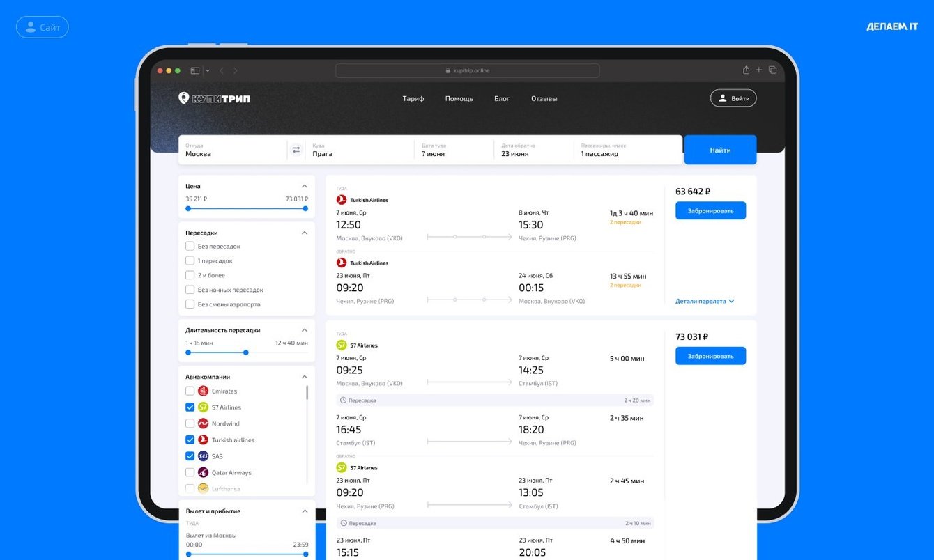Click Turkish Airlines logo on the 09:20–00:15 return flight

342,263
